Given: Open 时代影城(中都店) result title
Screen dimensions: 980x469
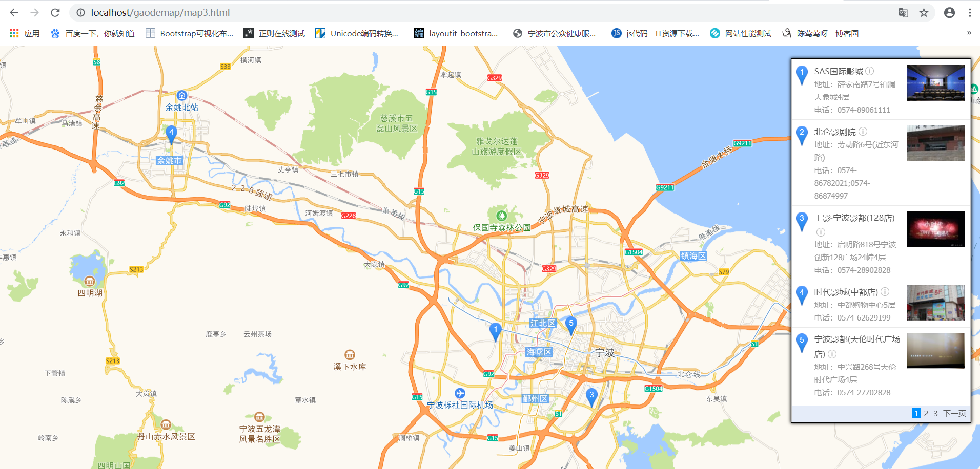Looking at the screenshot, I should tap(846, 292).
